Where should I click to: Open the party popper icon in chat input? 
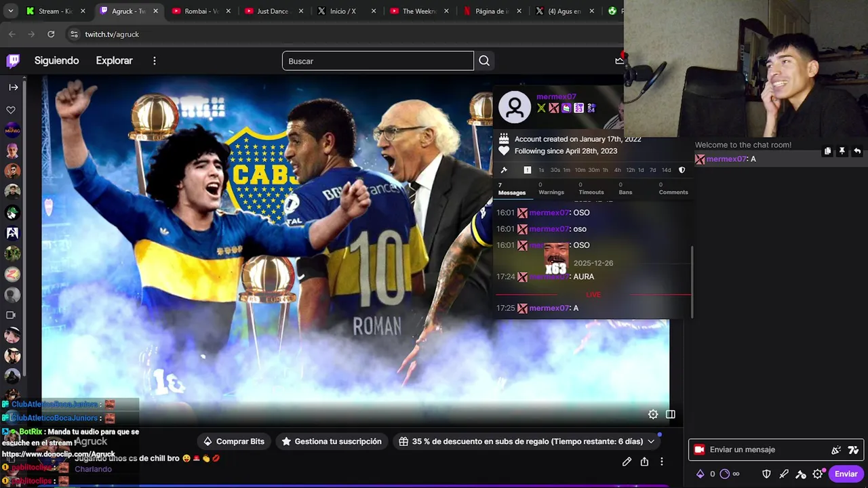coord(836,449)
